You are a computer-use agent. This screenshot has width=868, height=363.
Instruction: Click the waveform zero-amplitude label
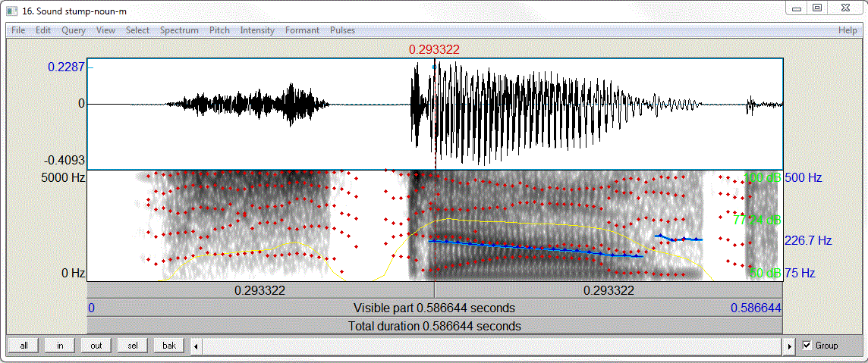click(82, 104)
